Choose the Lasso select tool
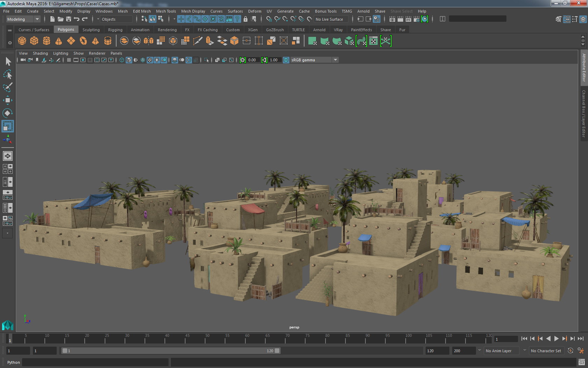The image size is (588, 368). click(7, 74)
